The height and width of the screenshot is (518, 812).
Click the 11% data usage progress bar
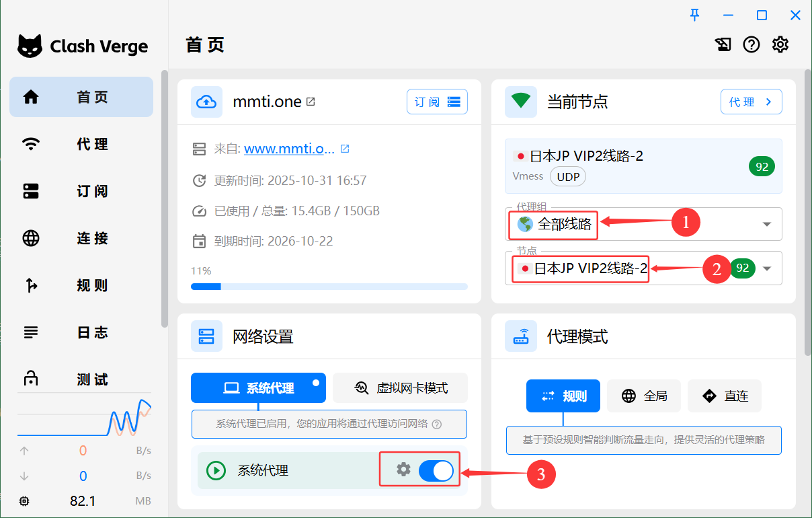click(329, 287)
